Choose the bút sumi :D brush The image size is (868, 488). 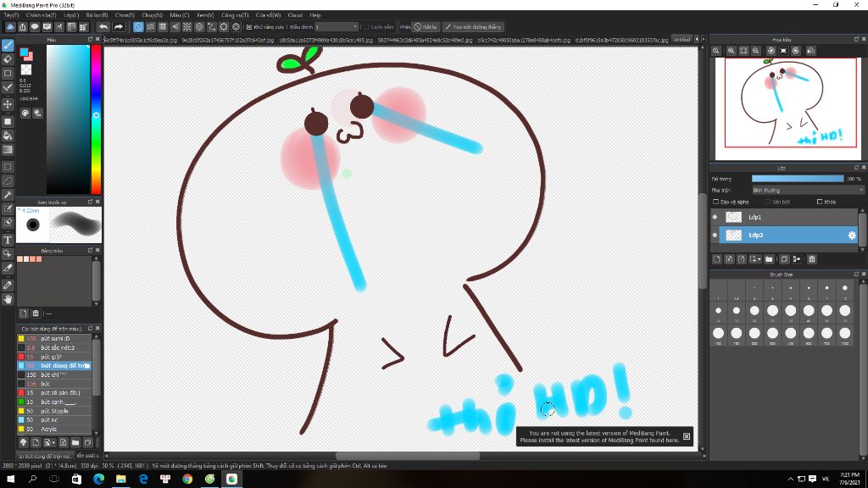(54, 339)
